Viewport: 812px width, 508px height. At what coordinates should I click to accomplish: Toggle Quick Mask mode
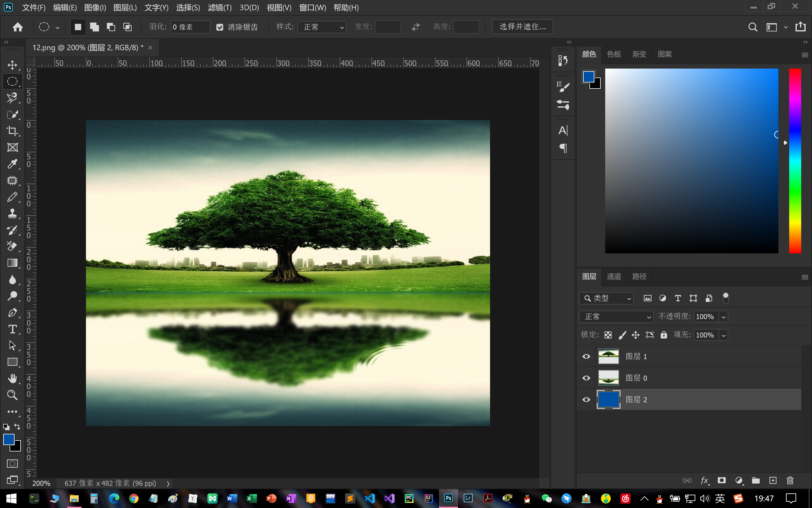pyautogui.click(x=12, y=464)
